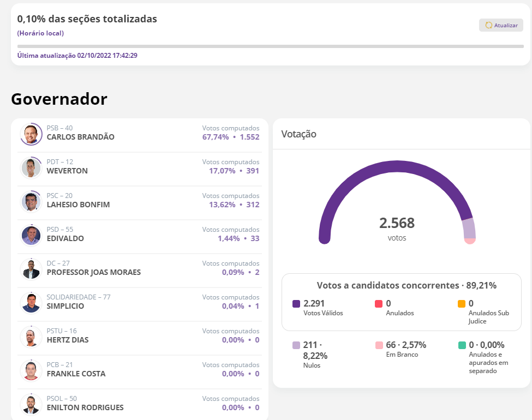Click the orange Anulados Sub Judice swatch
532x420 pixels.
coord(462,304)
